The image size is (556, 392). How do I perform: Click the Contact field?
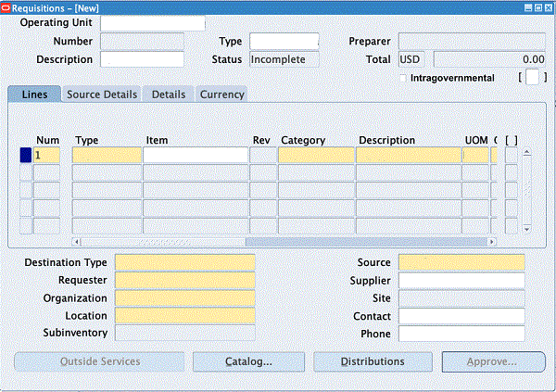461,316
